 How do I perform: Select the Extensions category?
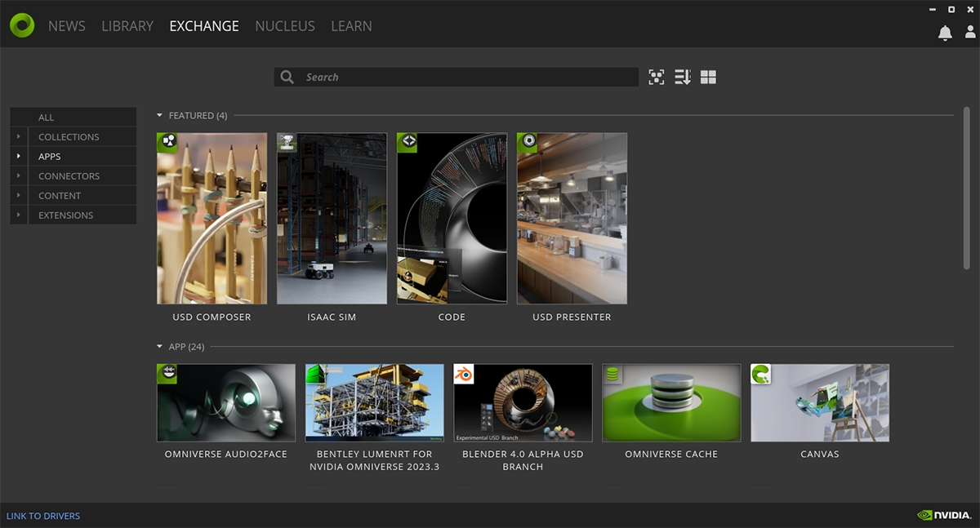click(82, 215)
